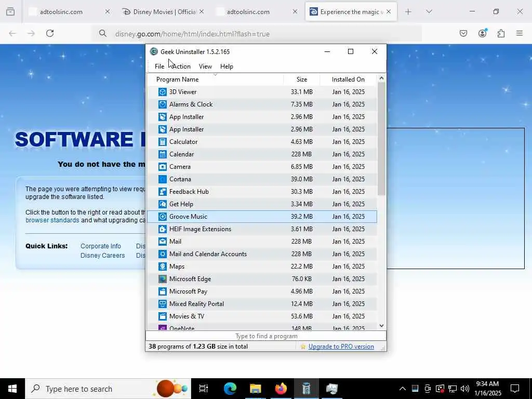Select the second App Installer row
This screenshot has height=399, width=532.
point(262,129)
